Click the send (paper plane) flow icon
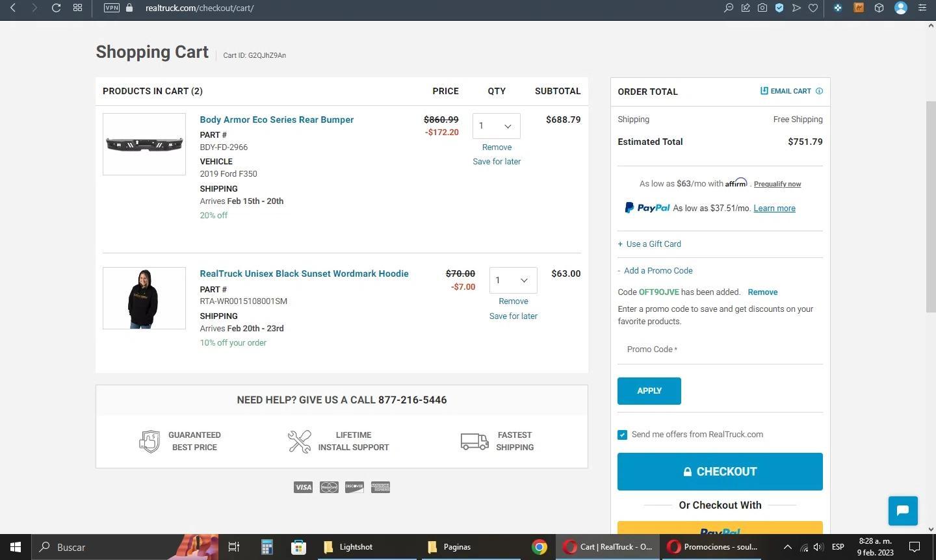 [x=796, y=8]
